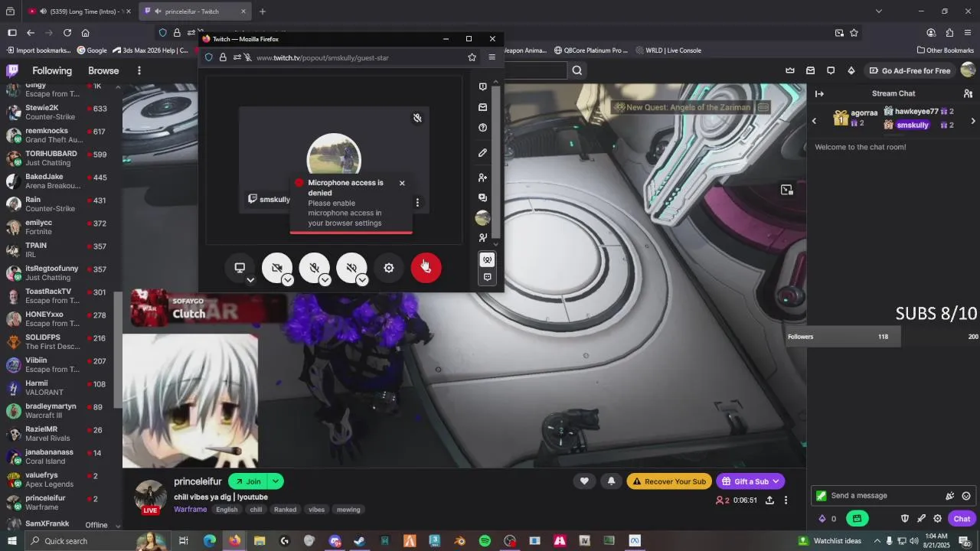Click the heart follow button
This screenshot has height=551, width=980.
coord(584,481)
